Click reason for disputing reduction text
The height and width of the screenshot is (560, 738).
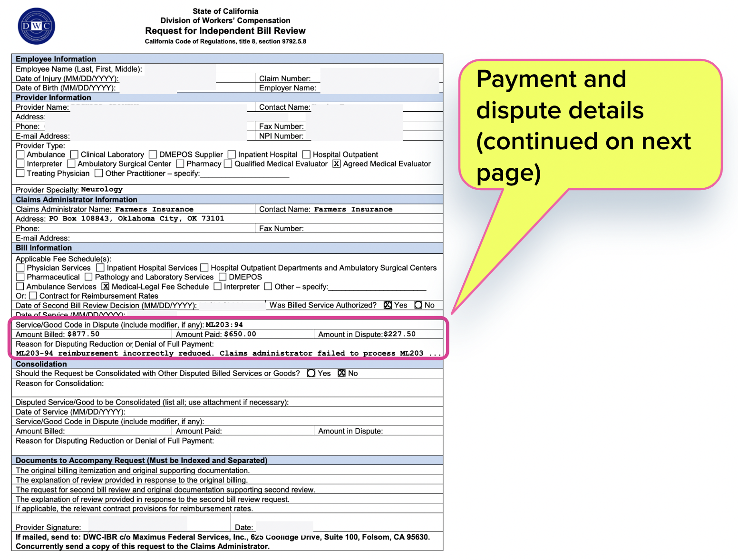click(x=229, y=353)
